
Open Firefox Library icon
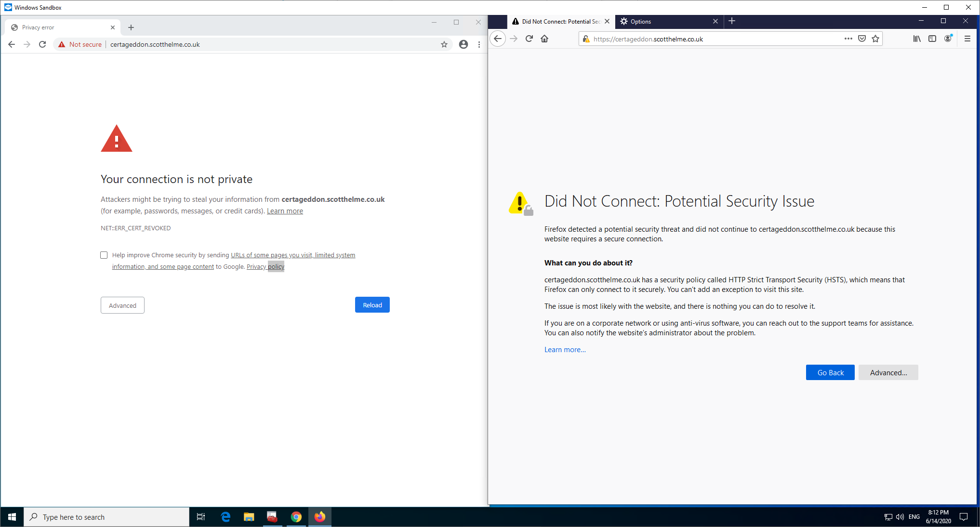point(916,39)
